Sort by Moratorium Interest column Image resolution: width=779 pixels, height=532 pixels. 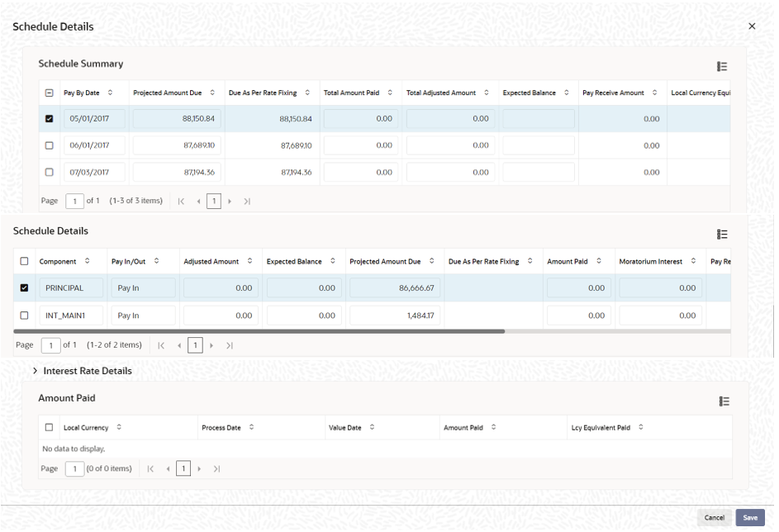pos(694,261)
